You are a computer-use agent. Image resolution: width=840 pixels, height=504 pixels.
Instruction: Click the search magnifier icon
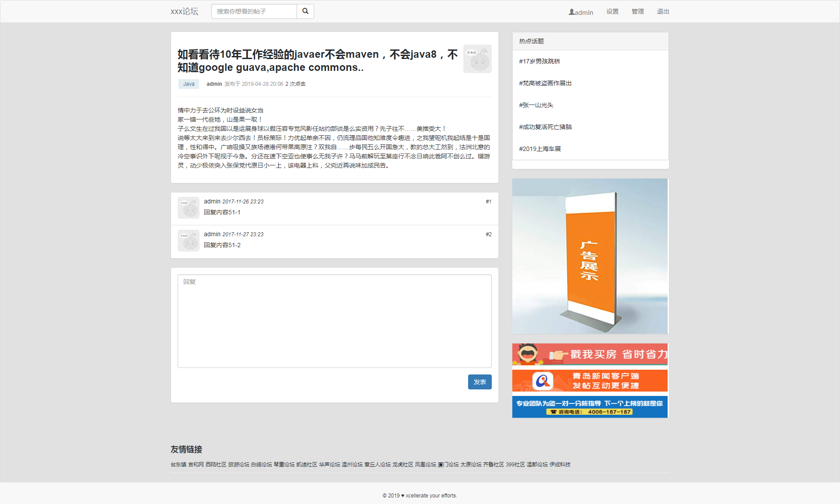click(305, 11)
